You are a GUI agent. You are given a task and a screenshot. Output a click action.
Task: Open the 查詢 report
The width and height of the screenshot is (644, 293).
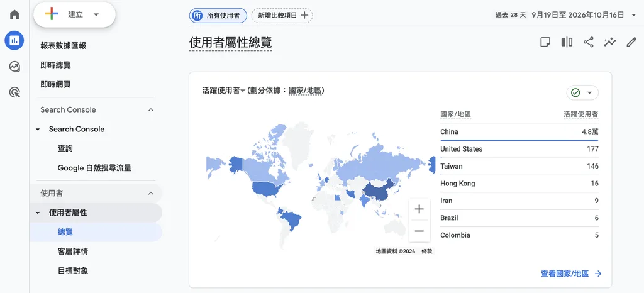pos(65,148)
